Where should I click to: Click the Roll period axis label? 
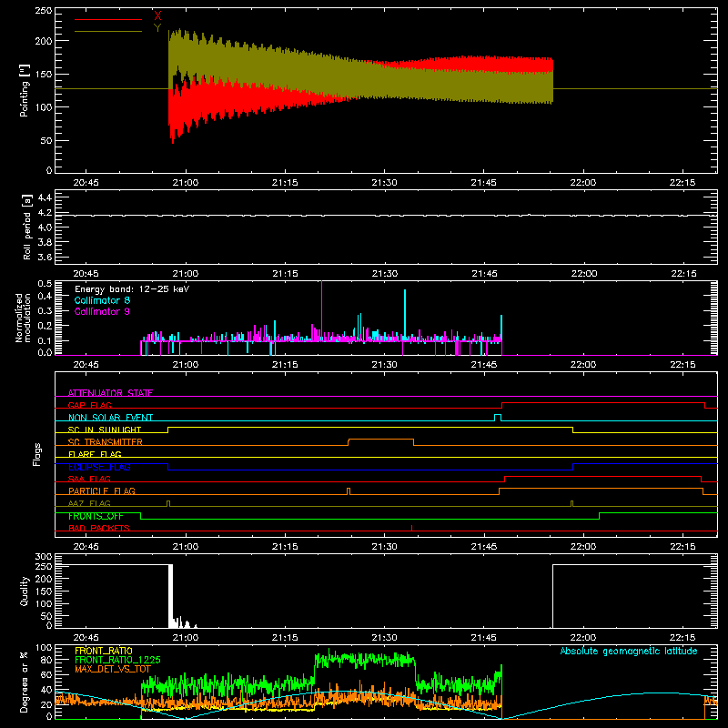click(x=27, y=227)
